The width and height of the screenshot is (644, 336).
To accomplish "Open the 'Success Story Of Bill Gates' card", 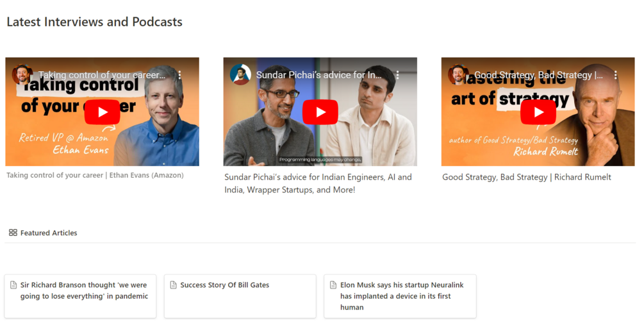I will [240, 296].
